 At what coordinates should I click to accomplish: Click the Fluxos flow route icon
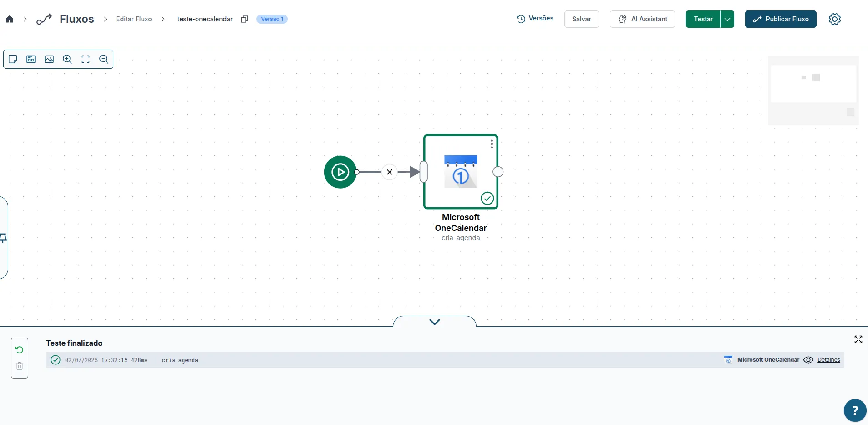tap(44, 19)
